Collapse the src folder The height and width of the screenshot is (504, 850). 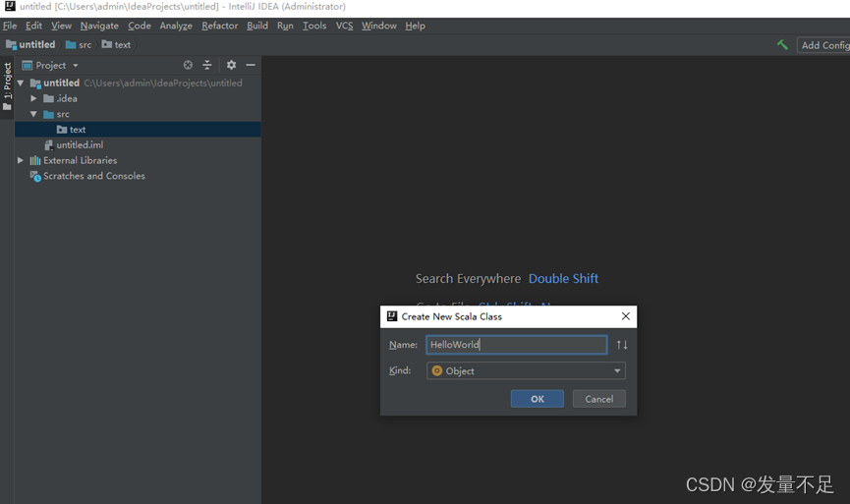pyautogui.click(x=33, y=114)
